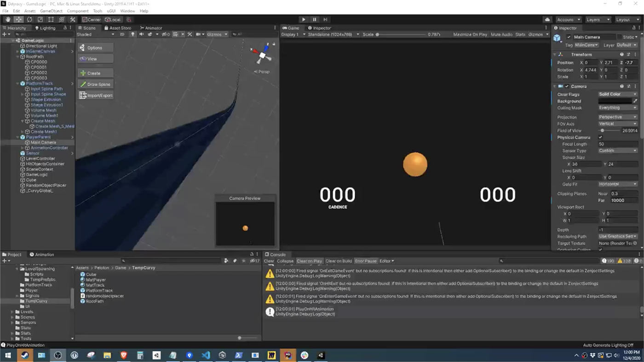
Task: Switch to the Animation tab
Action: 42,255
